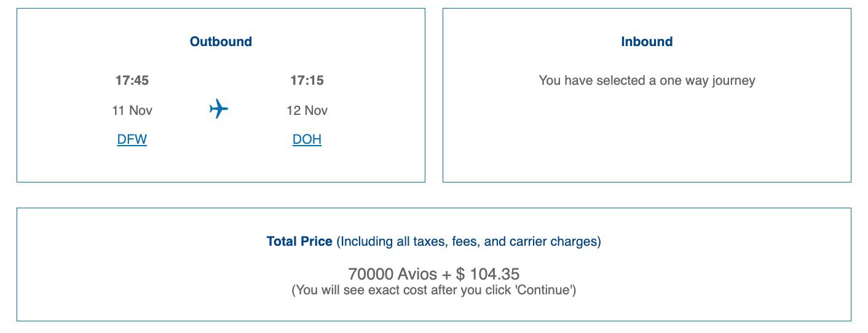Select the 17:15 arrival time
868x333 pixels.
click(307, 80)
